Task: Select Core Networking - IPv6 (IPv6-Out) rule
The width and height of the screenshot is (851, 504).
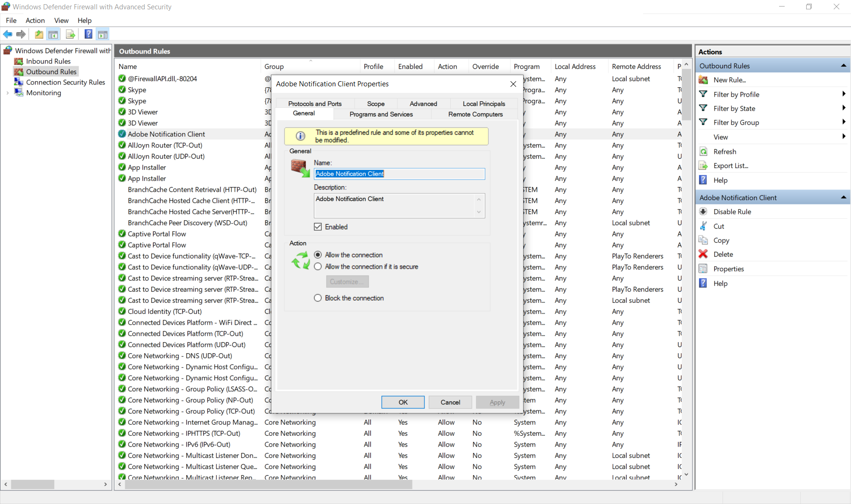Action: (179, 444)
